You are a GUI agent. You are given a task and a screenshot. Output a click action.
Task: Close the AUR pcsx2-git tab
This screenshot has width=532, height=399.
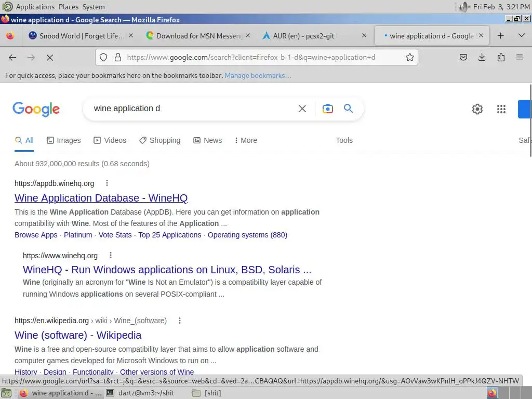[364, 35]
